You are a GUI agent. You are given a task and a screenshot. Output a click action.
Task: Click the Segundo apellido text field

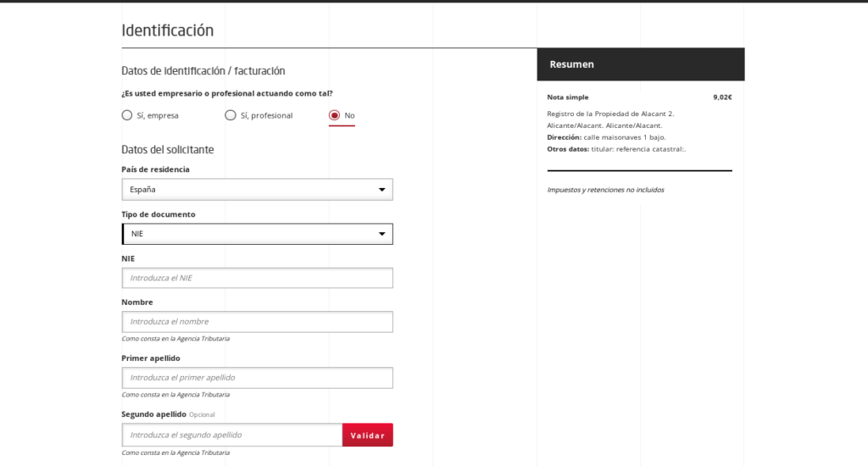point(231,435)
